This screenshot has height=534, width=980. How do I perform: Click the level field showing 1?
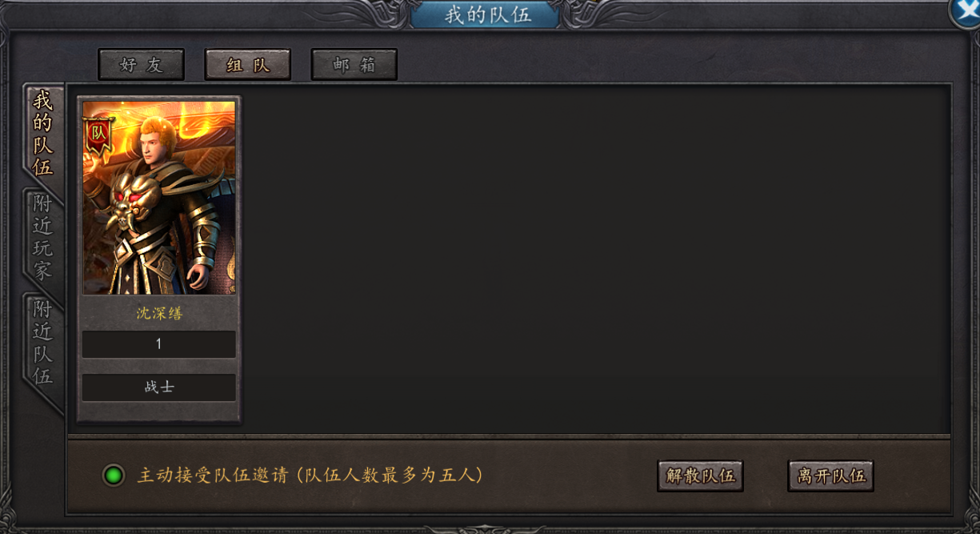(159, 344)
